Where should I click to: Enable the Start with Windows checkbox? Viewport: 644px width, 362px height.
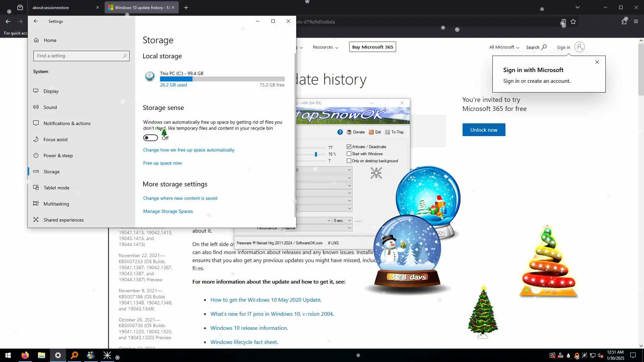pos(349,154)
